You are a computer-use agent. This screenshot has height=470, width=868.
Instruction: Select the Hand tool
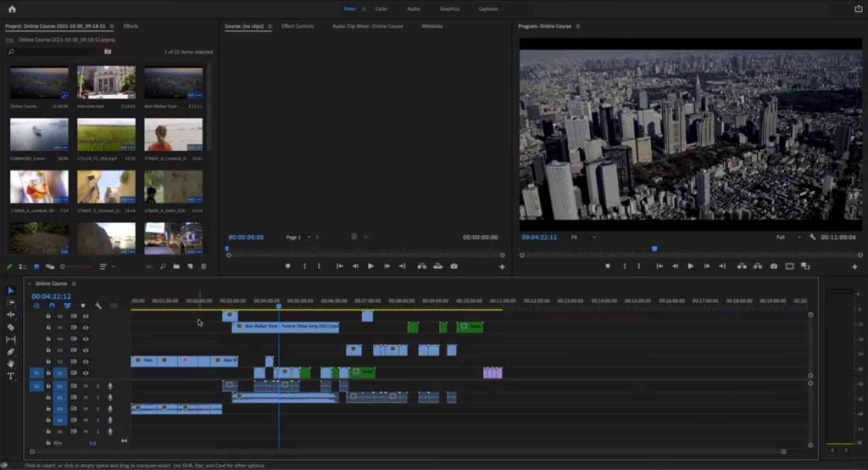pyautogui.click(x=10, y=364)
